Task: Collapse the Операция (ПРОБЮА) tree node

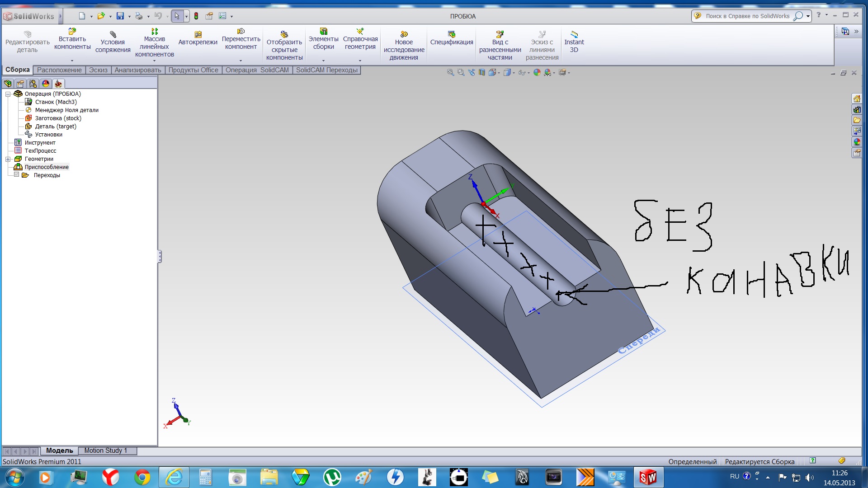Action: pyautogui.click(x=8, y=94)
